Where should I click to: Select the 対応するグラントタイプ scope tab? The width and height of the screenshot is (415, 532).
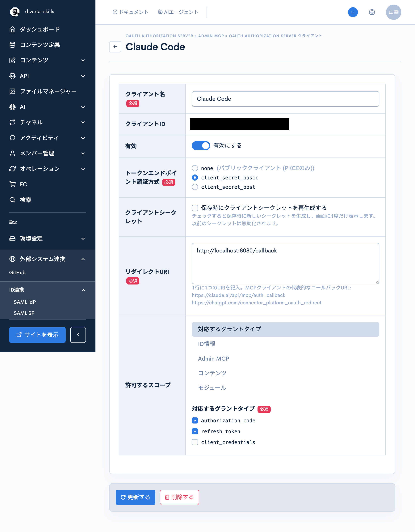click(x=285, y=329)
